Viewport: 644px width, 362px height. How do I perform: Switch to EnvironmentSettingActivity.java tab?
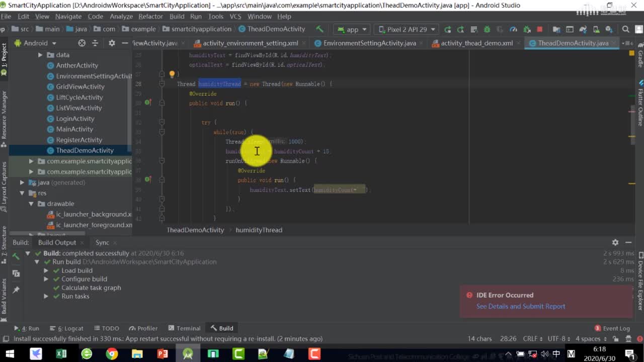(x=369, y=43)
